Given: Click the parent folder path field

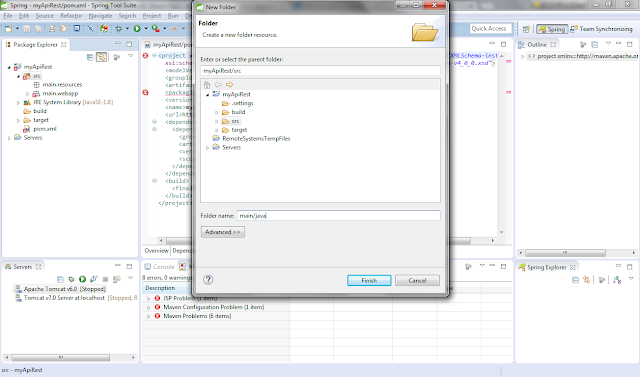Looking at the screenshot, I should click(x=320, y=71).
